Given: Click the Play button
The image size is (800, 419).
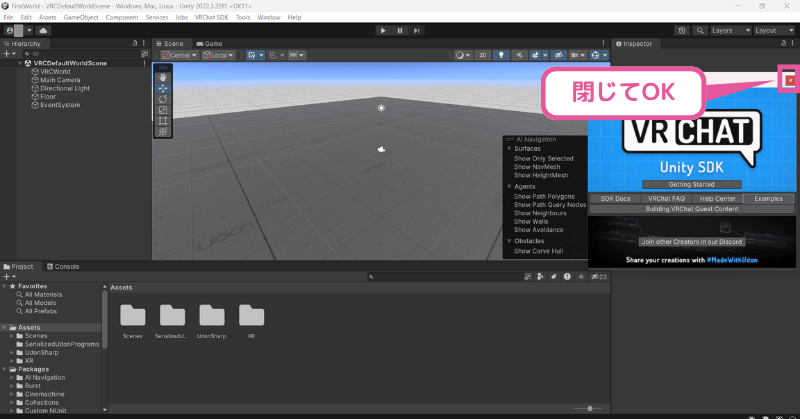Looking at the screenshot, I should pyautogui.click(x=383, y=31).
